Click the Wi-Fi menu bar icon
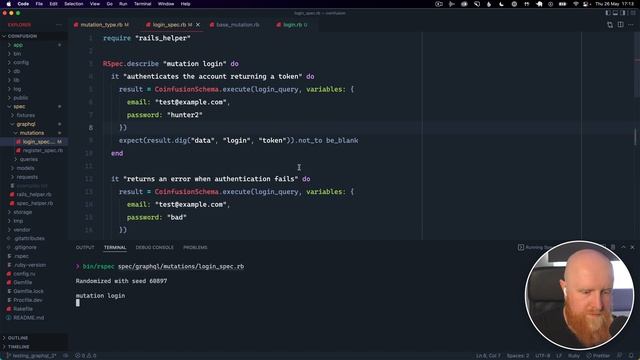 coord(576,4)
